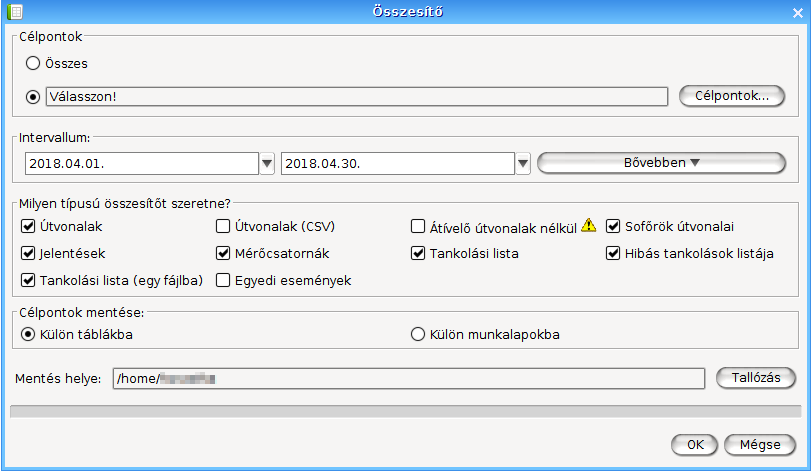Select Külön munkalapokba radio button
811x471 pixels.
pyautogui.click(x=419, y=334)
